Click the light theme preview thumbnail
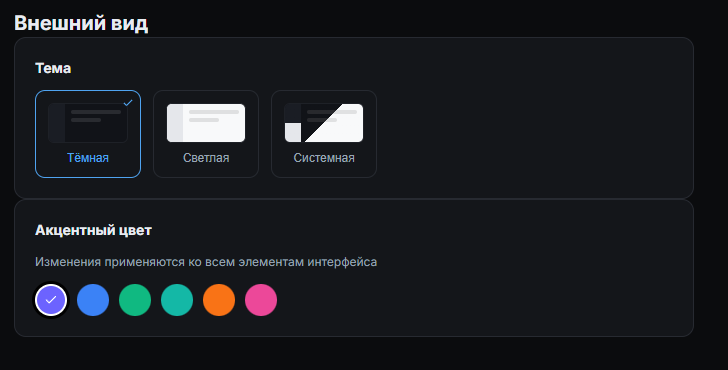This screenshot has width=728, height=370. [206, 123]
